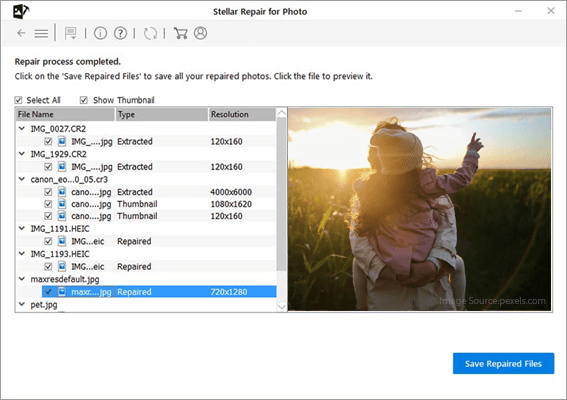Click the Save Repaired Files button
This screenshot has height=400, width=567.
click(503, 363)
